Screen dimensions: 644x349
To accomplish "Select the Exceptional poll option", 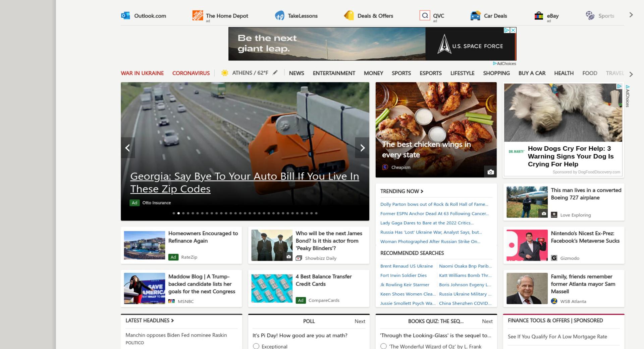I will (x=256, y=346).
